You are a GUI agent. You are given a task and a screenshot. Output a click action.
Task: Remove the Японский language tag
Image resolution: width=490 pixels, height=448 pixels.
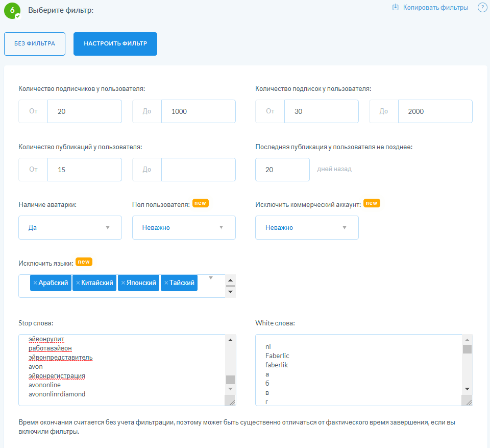point(123,283)
